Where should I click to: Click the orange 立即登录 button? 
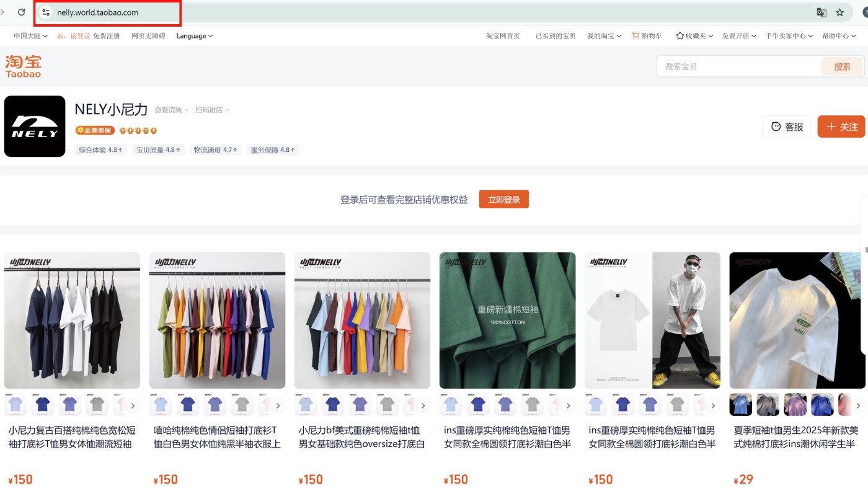tap(503, 200)
